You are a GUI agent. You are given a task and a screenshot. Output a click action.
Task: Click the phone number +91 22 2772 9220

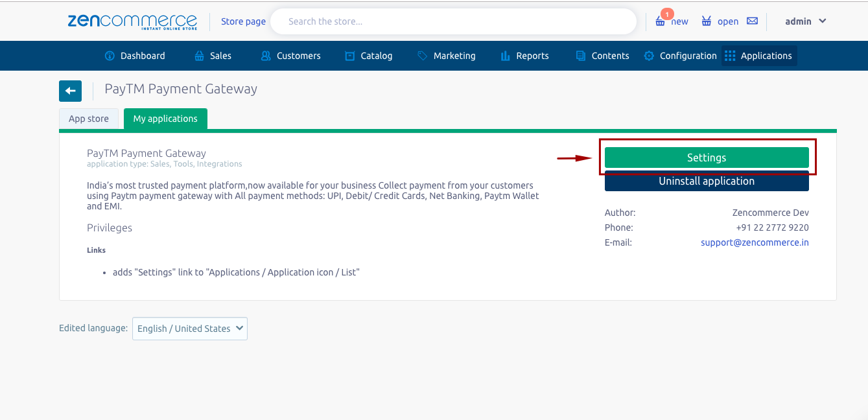(x=772, y=227)
